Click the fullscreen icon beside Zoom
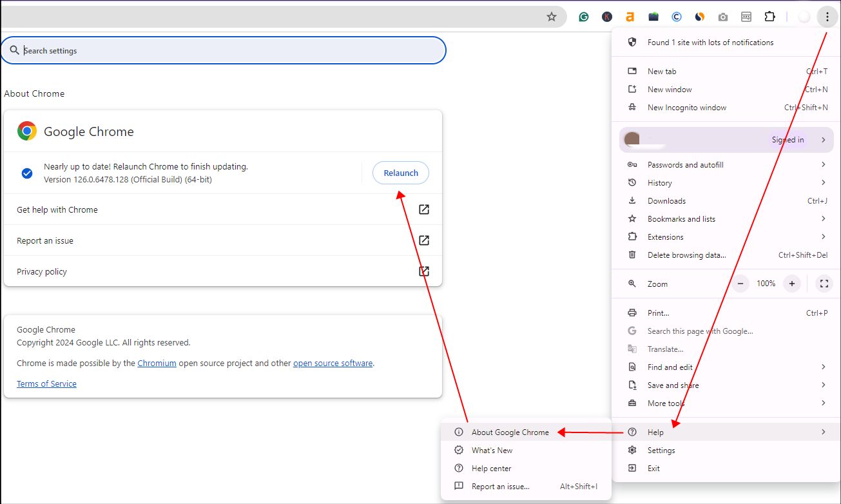 point(824,284)
